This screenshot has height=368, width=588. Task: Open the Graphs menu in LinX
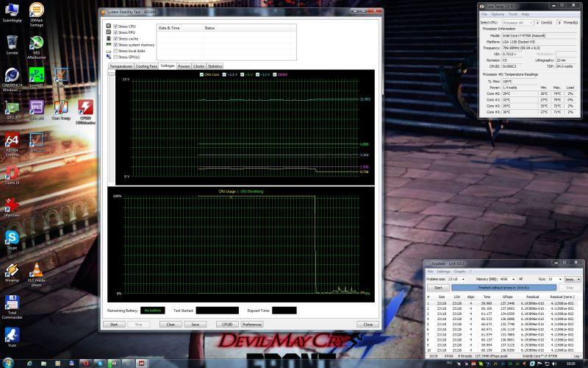click(460, 272)
